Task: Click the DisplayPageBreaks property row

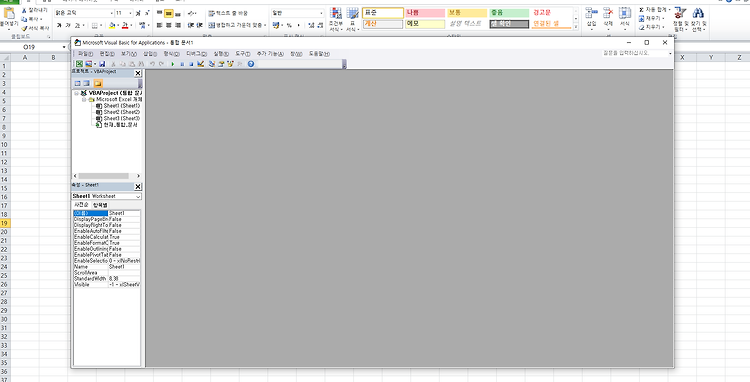Action: click(x=107, y=219)
